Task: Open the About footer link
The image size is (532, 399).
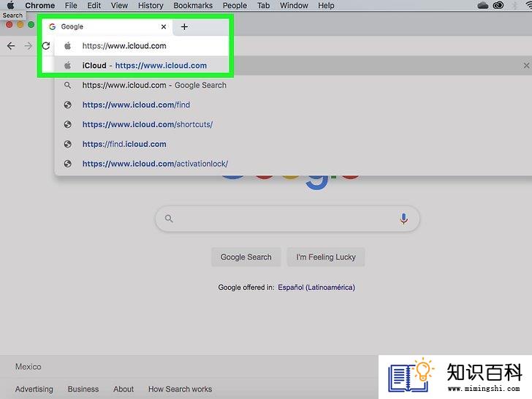Action: pos(123,389)
